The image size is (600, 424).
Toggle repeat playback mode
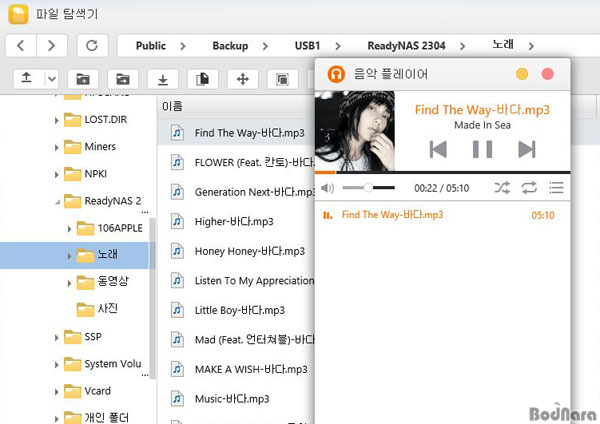click(529, 188)
